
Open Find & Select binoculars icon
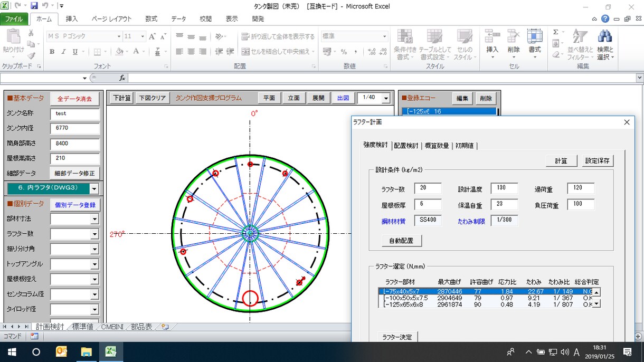(605, 36)
